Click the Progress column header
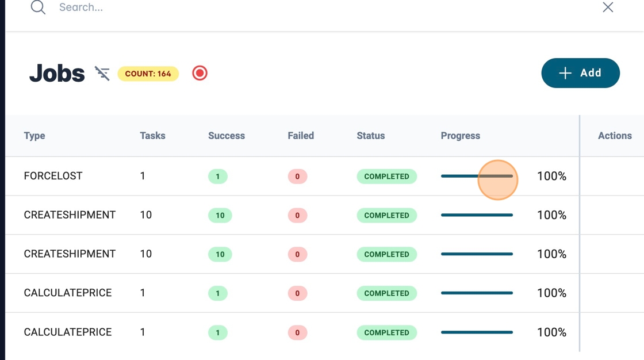Image resolution: width=644 pixels, height=360 pixels. click(x=460, y=136)
